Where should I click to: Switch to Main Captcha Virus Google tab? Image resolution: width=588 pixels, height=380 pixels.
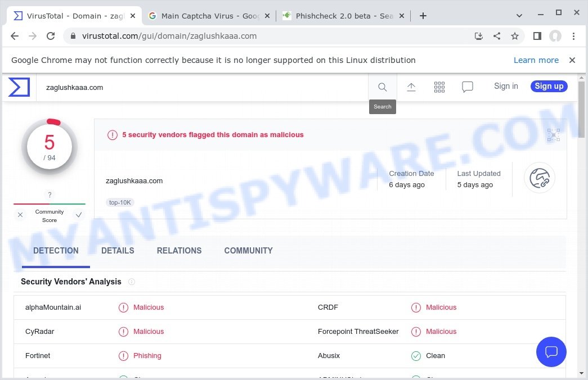[209, 16]
